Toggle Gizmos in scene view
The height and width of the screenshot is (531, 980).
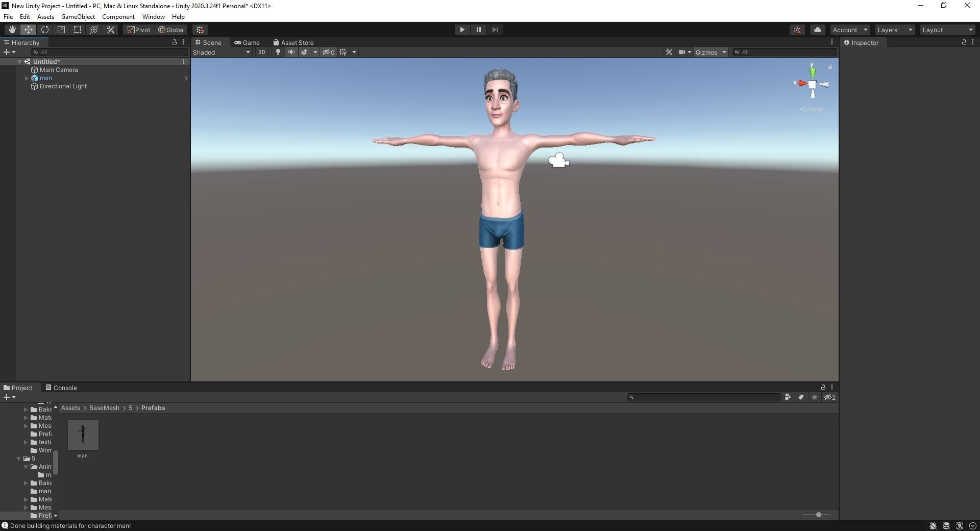706,52
